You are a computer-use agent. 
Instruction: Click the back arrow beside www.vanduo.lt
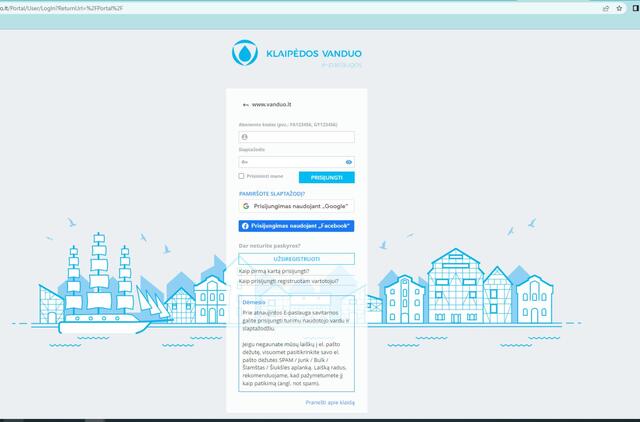tap(245, 104)
